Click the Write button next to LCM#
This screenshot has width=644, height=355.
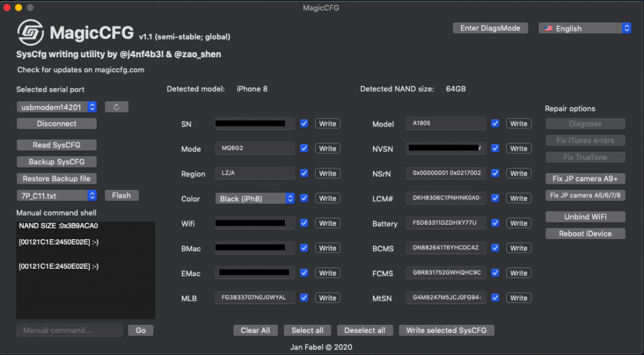click(x=519, y=198)
